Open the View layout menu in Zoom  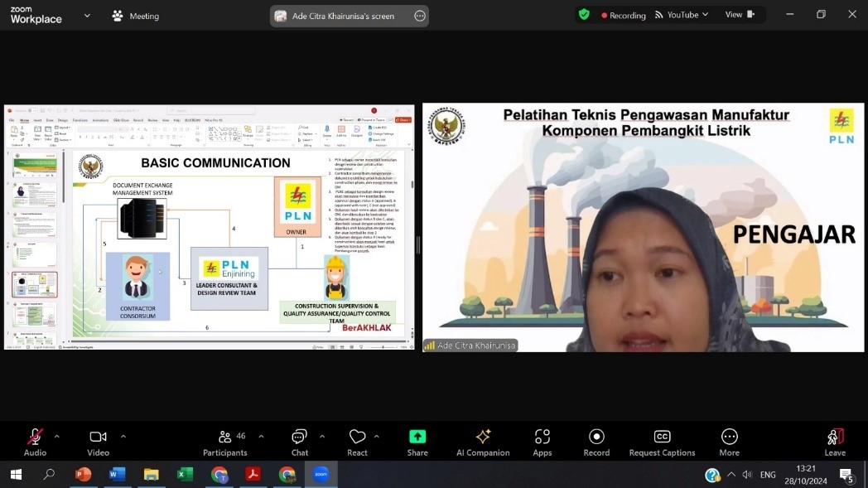click(x=740, y=15)
